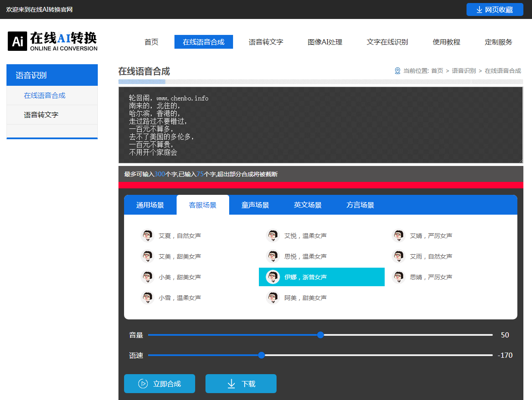
Task: Open 语音转文字 in the left sidebar
Action: point(41,115)
